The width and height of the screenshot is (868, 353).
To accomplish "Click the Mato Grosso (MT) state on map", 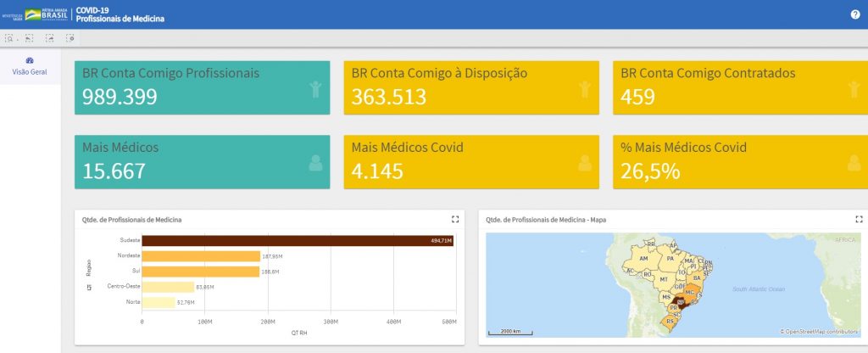I will [665, 278].
